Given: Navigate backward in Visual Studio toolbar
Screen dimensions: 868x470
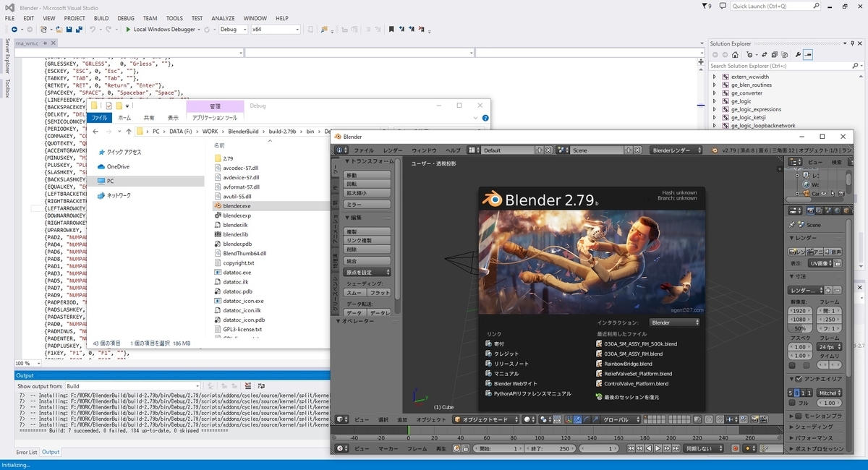Looking at the screenshot, I should pyautogui.click(x=14, y=30).
